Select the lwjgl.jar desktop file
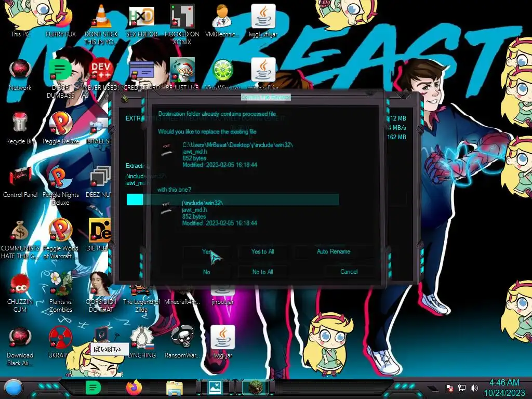Image resolution: width=532 pixels, height=399 pixels. [222, 343]
